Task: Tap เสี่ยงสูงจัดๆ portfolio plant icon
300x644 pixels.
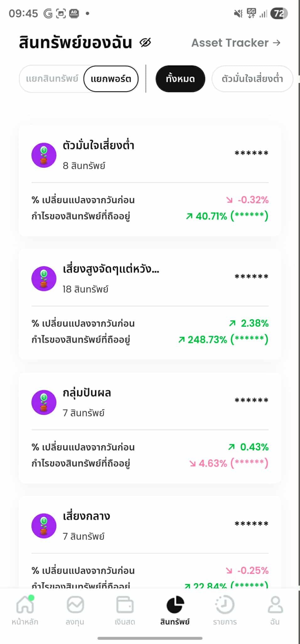Action: pos(44,279)
